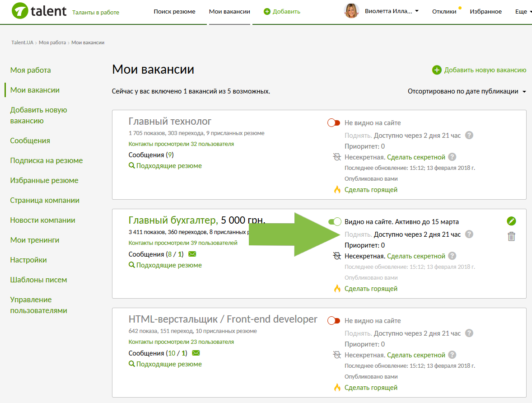Click the talent logo icon
The image size is (532, 403).
click(20, 10)
